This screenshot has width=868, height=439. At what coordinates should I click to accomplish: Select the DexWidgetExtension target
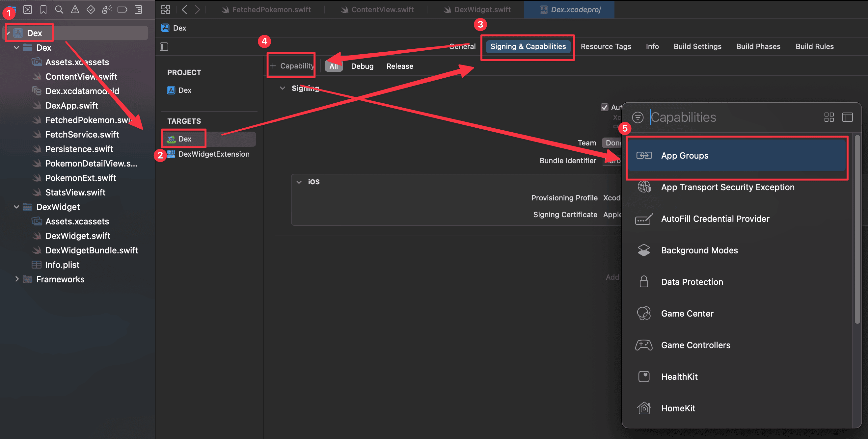[208, 154]
